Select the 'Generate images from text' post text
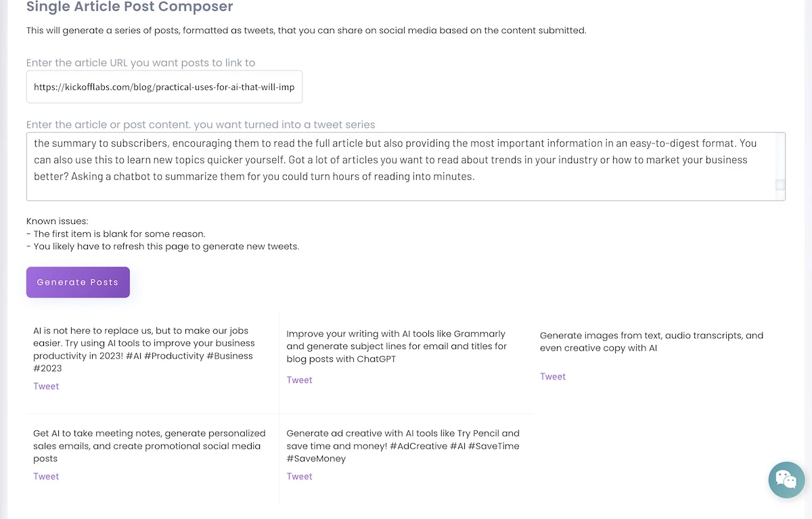 [x=651, y=342]
